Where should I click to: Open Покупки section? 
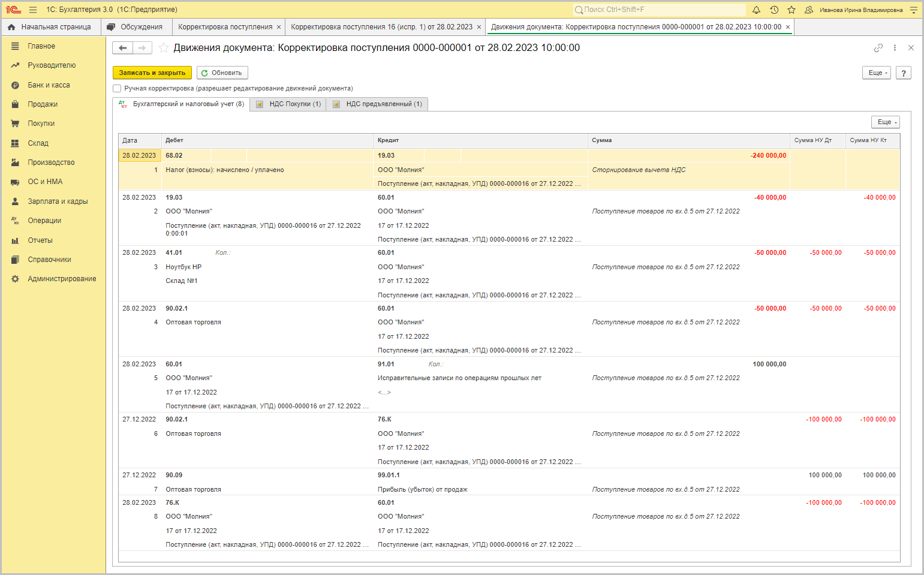[41, 124]
